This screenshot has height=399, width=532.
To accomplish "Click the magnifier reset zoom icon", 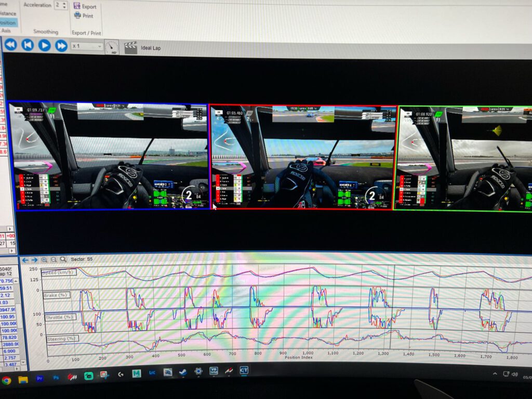I will (x=63, y=259).
